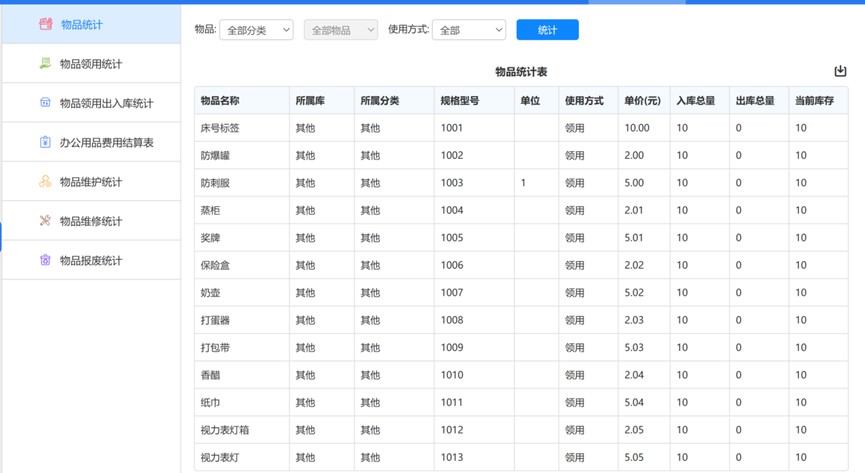865x473 pixels.
Task: Click the 物品报废统计 sidebar icon
Action: [x=45, y=260]
